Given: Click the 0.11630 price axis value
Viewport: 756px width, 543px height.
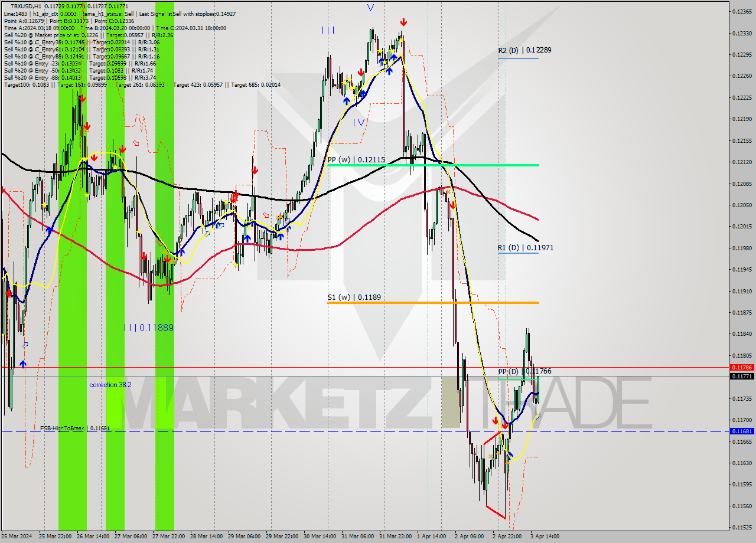Looking at the screenshot, I should (x=742, y=463).
